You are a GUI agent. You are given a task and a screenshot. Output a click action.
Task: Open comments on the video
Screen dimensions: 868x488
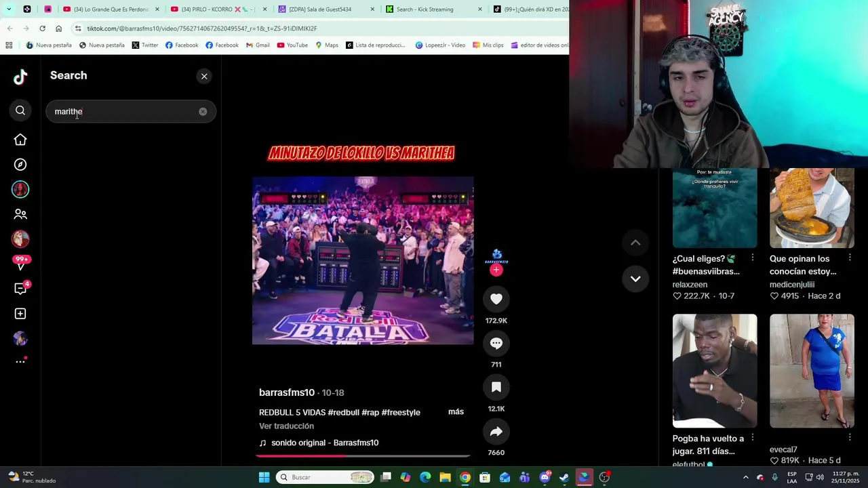[496, 343]
